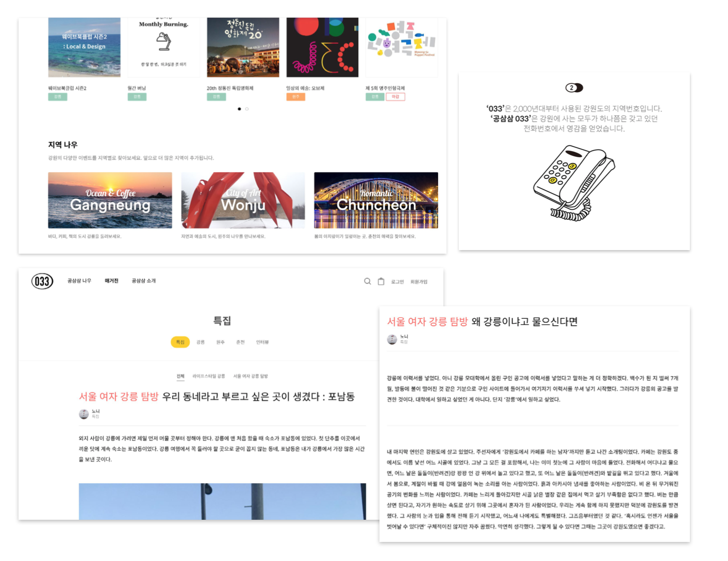
Task: Select the 라이프스타일 강릉 sub-filter tab
Action: pos(208,376)
